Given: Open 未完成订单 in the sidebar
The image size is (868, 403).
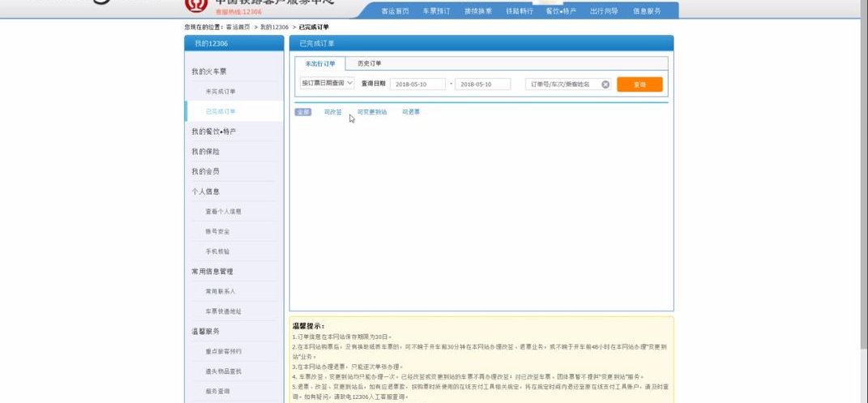Looking at the screenshot, I should pos(220,92).
